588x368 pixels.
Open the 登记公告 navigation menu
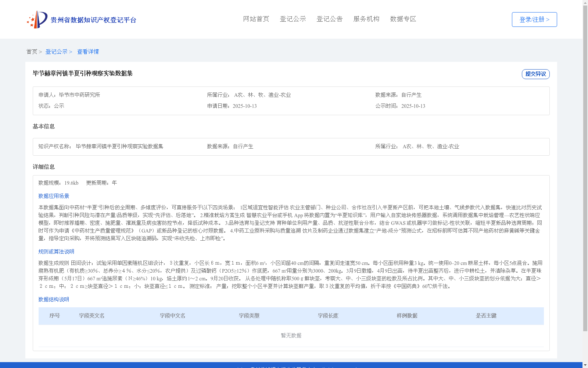[330, 19]
